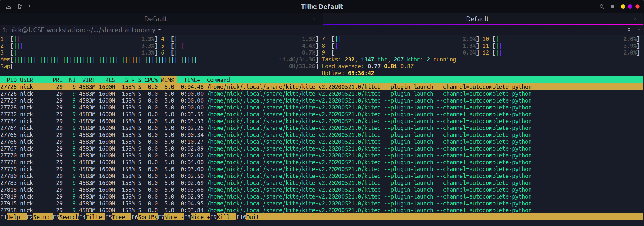Select process row with PID 27726
The height and width of the screenshot is (226, 644).
click(x=321, y=94)
